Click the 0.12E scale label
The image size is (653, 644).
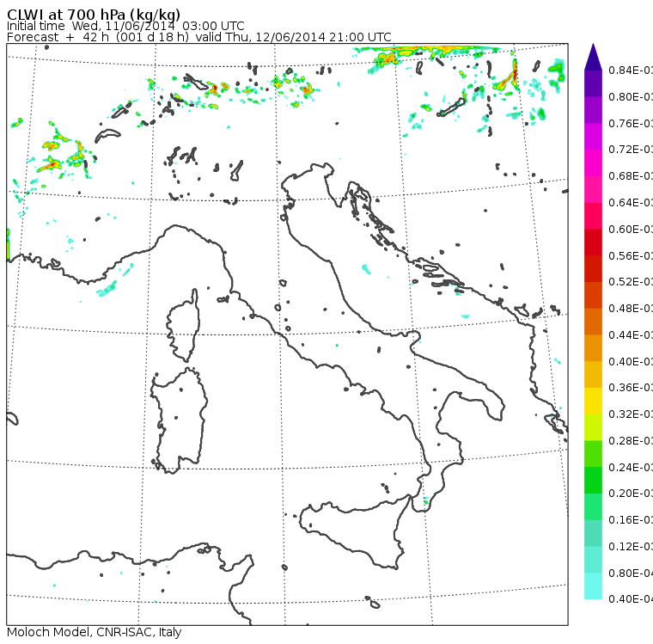tap(631, 547)
